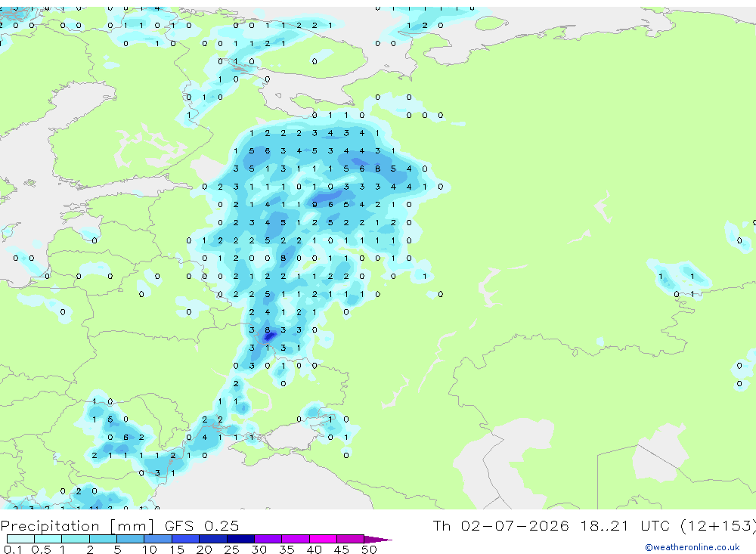This screenshot has width=756, height=554.
Task: Click the '50' legend scale label
Action: [369, 549]
